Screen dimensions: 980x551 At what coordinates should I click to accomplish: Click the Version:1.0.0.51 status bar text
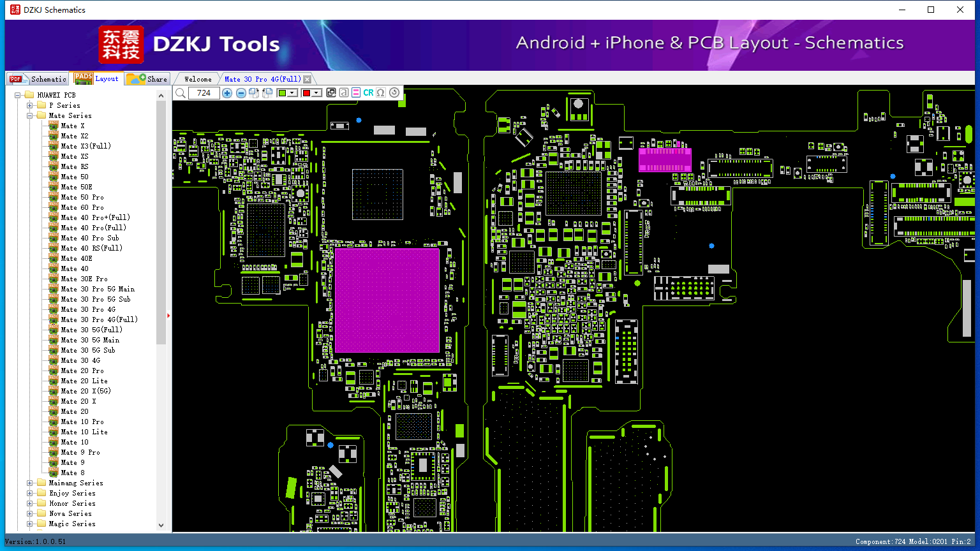point(36,542)
